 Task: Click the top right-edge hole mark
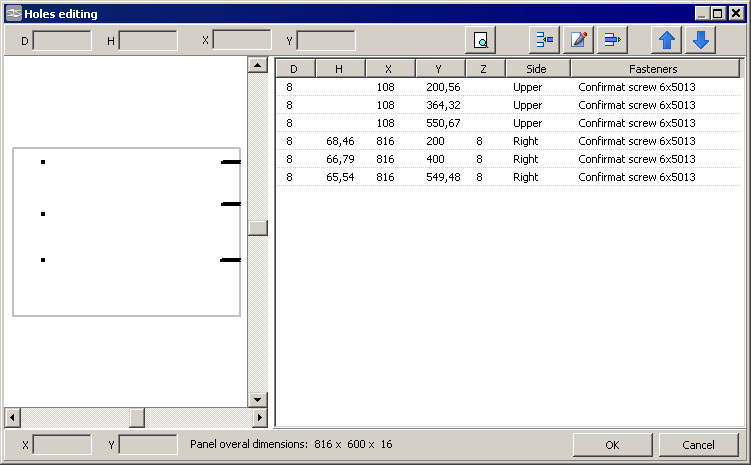coord(231,162)
